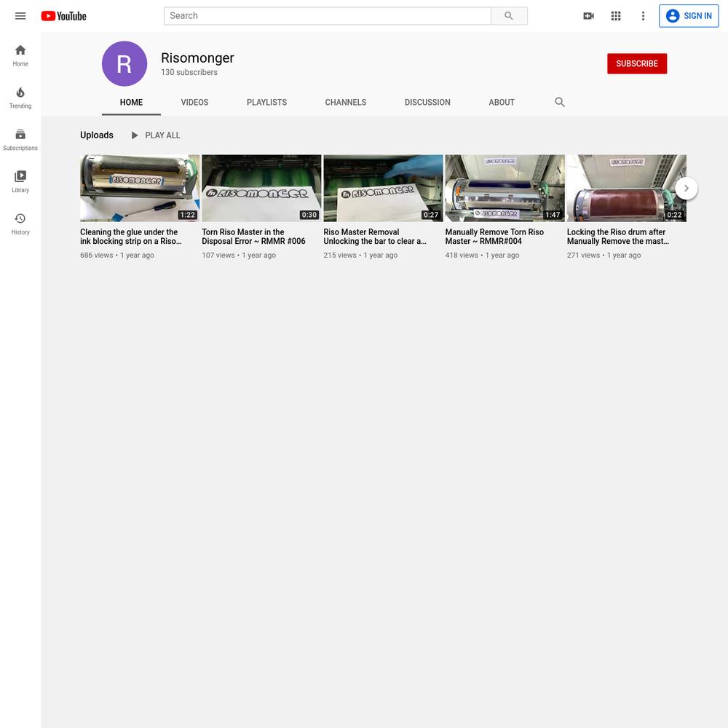Image resolution: width=728 pixels, height=728 pixels.
Task: Open the Uploads section heading link
Action: 97,135
